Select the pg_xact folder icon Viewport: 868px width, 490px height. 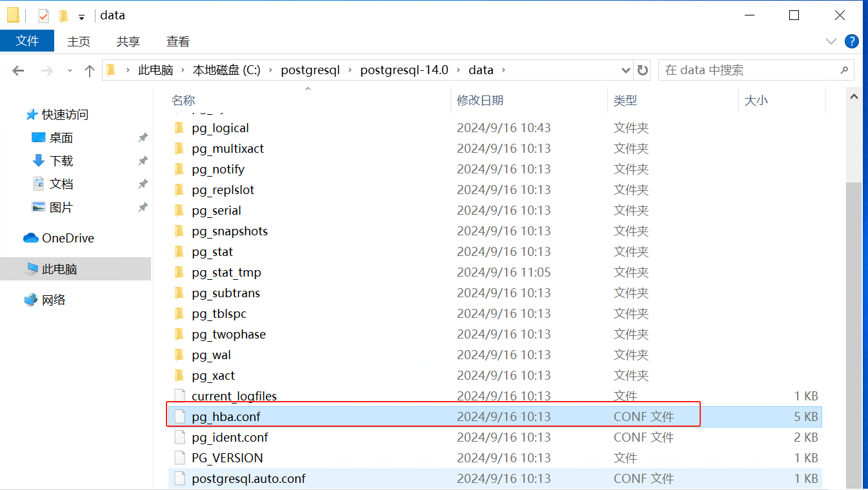pos(179,375)
